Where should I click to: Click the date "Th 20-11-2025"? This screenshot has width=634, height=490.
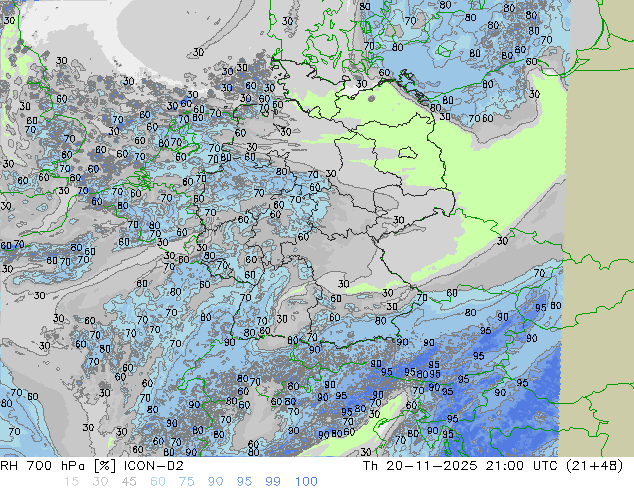tap(420, 466)
